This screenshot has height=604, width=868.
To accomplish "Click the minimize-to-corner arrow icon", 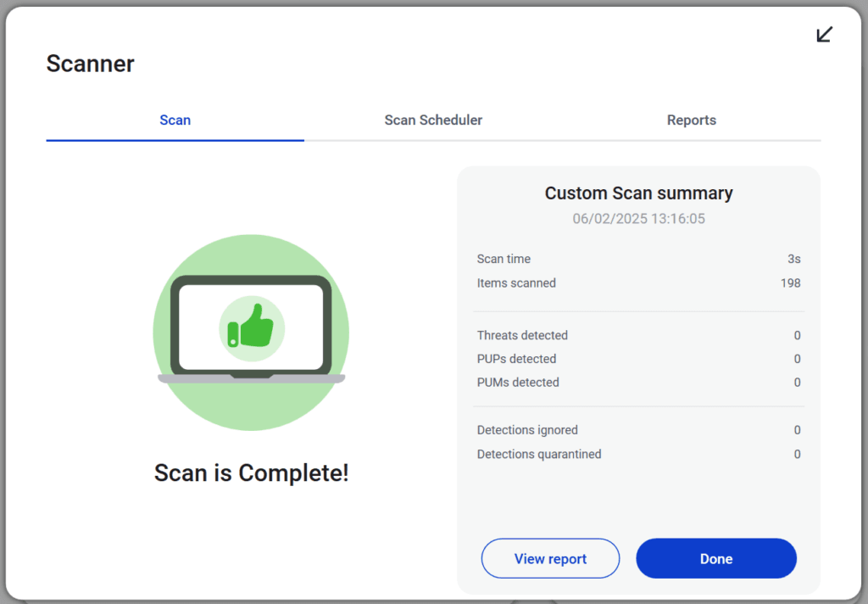I will pos(823,35).
